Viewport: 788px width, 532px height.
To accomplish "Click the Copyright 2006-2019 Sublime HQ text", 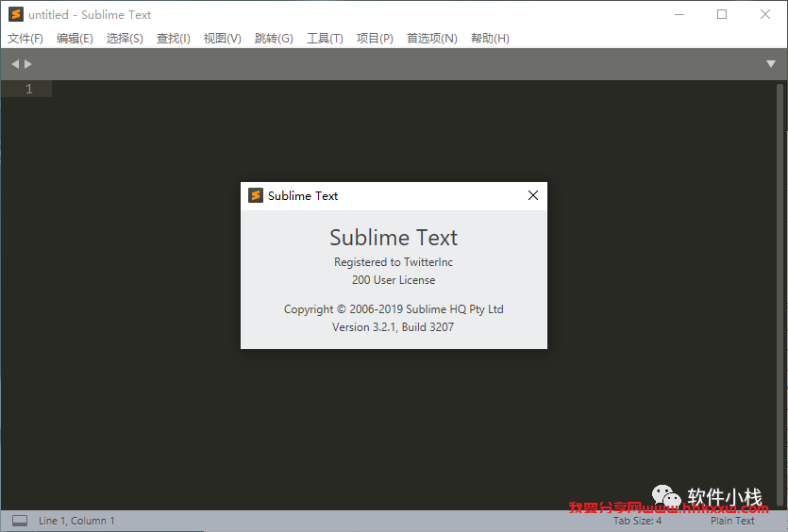I will coord(394,309).
